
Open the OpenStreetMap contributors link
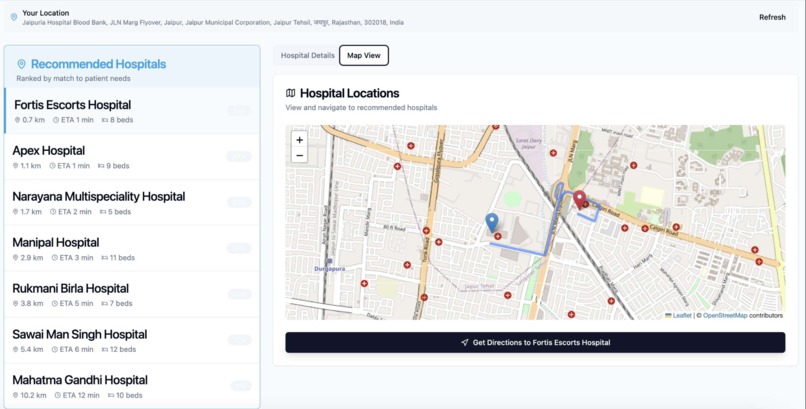[725, 315]
